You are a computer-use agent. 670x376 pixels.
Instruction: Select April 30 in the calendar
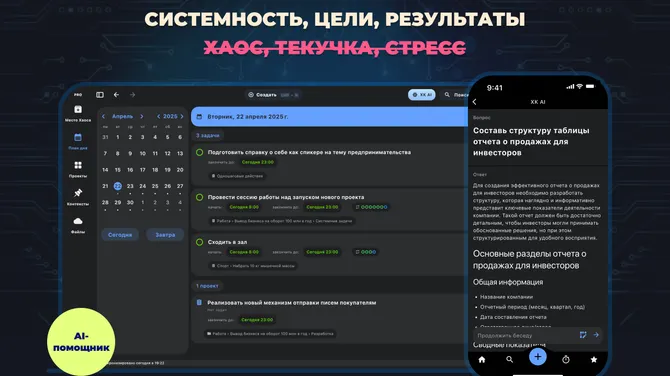click(130, 203)
